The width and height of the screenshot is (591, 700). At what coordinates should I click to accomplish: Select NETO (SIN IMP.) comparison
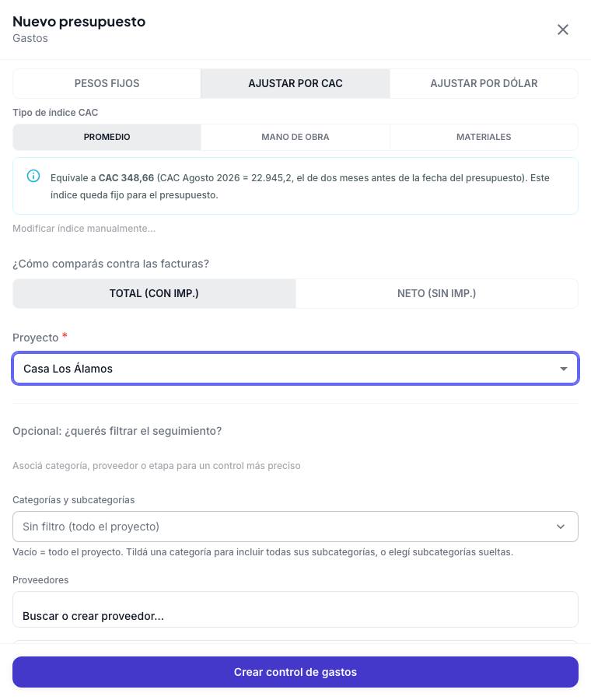point(436,293)
